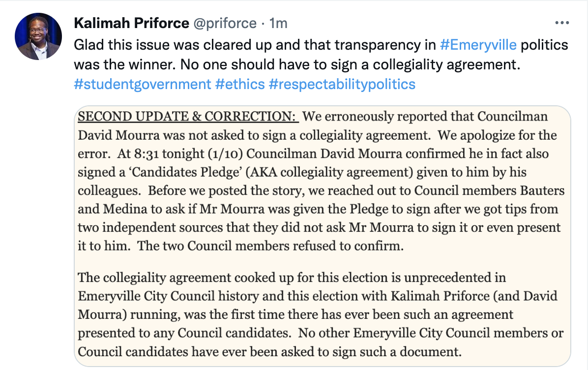Open the tweet's three-dot more options menu

[561, 23]
